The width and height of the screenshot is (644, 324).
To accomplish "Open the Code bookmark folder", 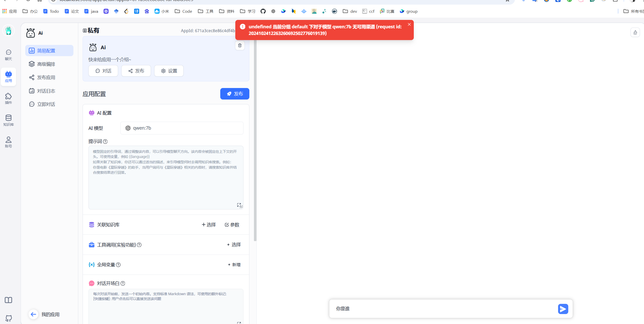I will [184, 11].
